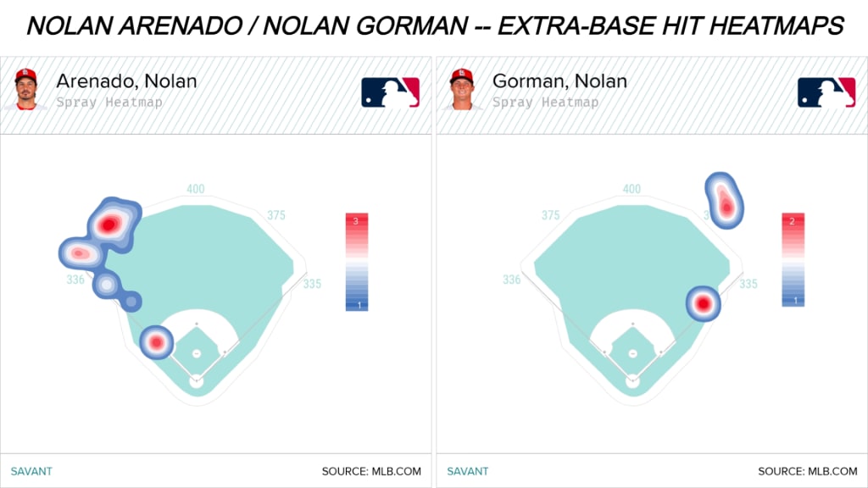The width and height of the screenshot is (868, 488).
Task: Select Nolan Arenado's headshot photo
Action: pyautogui.click(x=26, y=90)
